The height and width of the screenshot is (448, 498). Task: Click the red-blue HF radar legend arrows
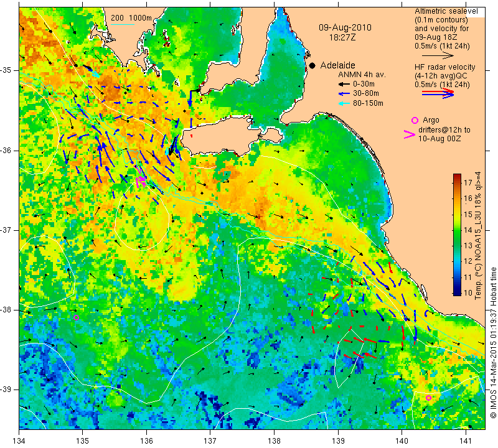[x=438, y=93]
